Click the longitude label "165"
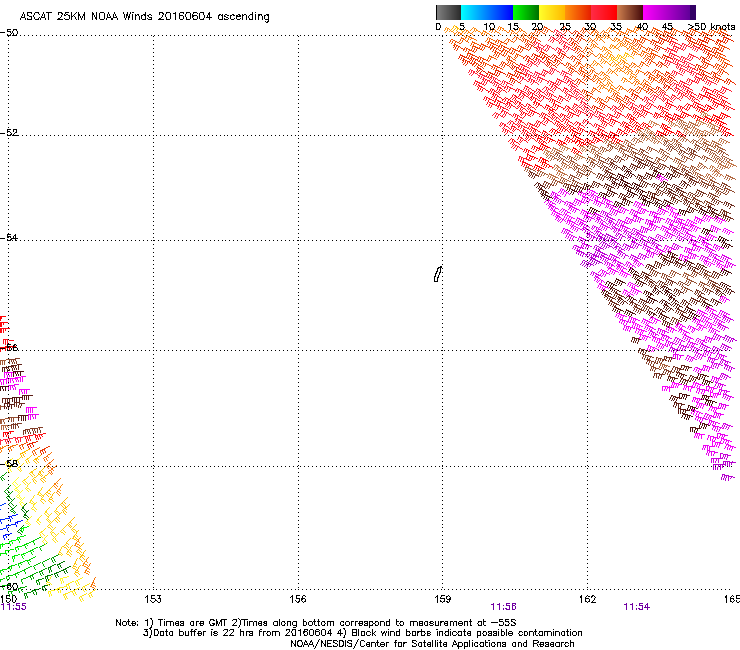This screenshot has width=740, height=650. pyautogui.click(x=732, y=599)
